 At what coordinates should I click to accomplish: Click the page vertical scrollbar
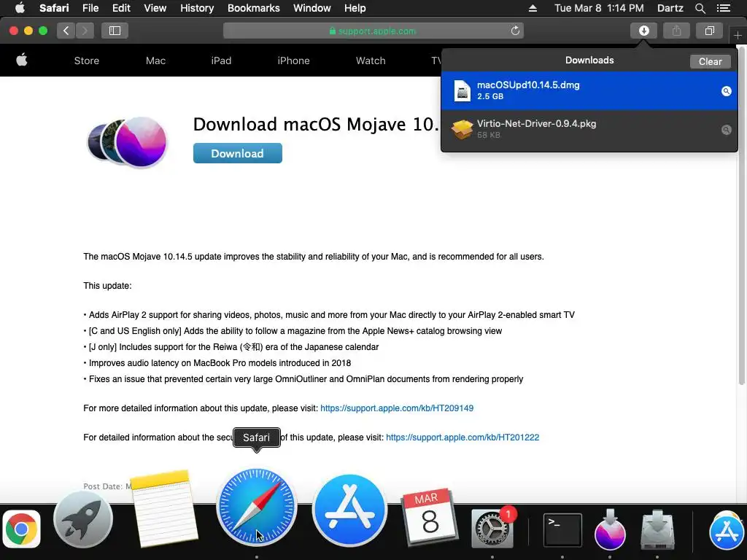[x=741, y=214]
